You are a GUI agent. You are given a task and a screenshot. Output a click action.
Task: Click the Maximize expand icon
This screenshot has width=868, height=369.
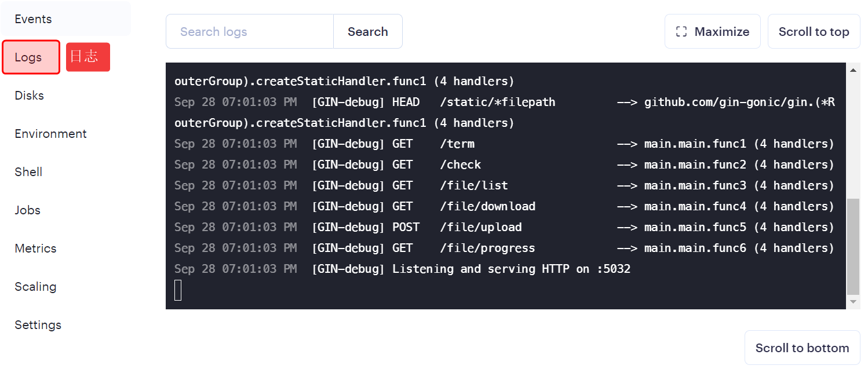click(681, 32)
